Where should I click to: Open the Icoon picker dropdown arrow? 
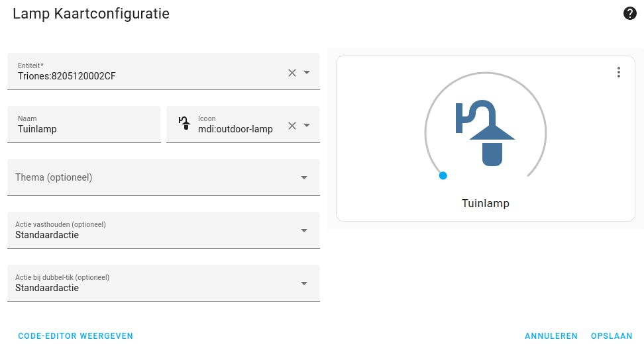[x=307, y=126]
